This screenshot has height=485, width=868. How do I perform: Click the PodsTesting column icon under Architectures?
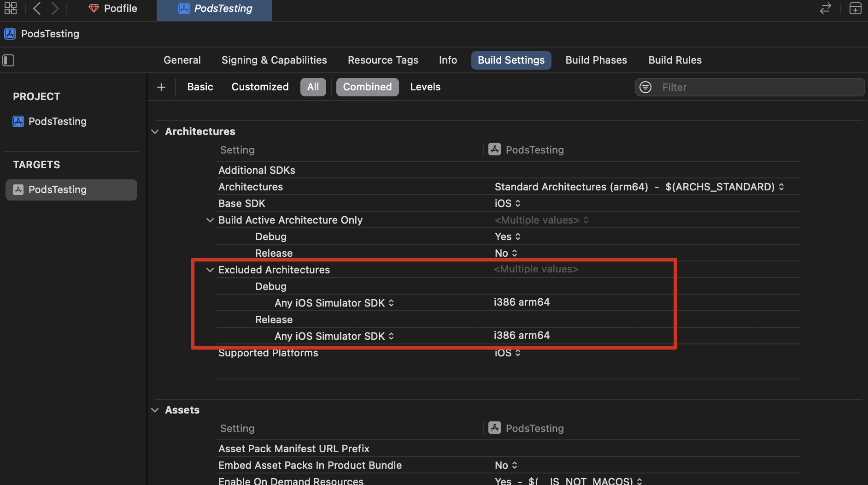(x=494, y=149)
